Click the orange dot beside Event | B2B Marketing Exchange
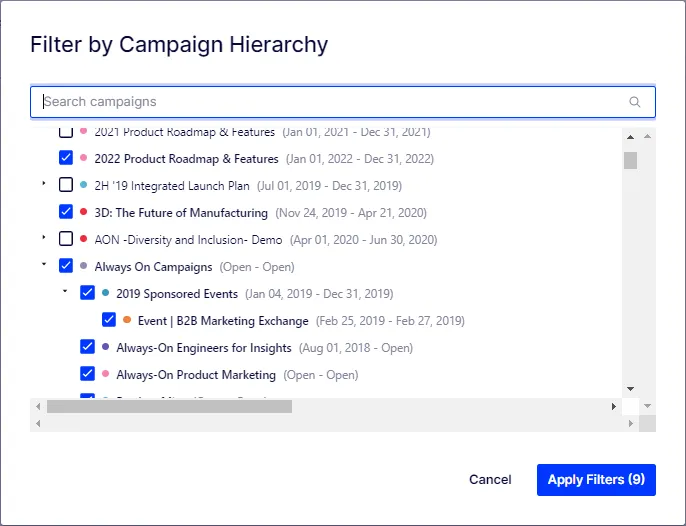Viewport: 686px width, 526px height. [127, 320]
